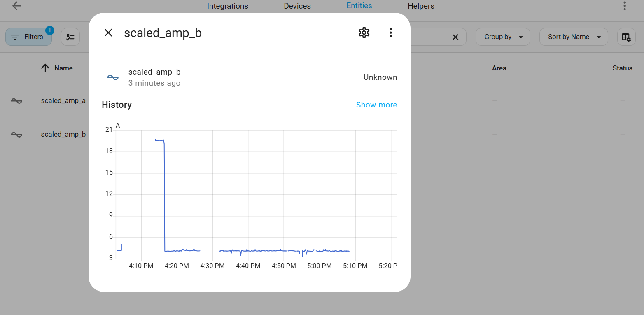Click the Filters button
The height and width of the screenshot is (315, 644).
[x=28, y=37]
